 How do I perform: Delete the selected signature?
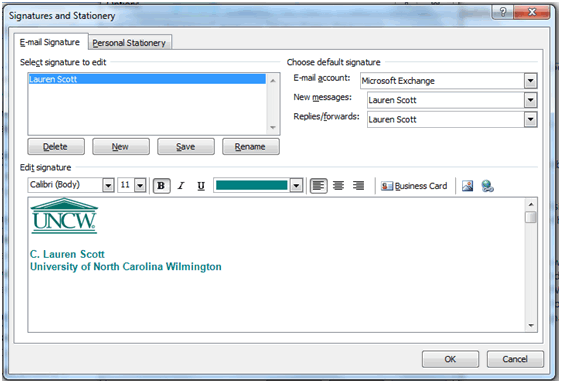56,146
